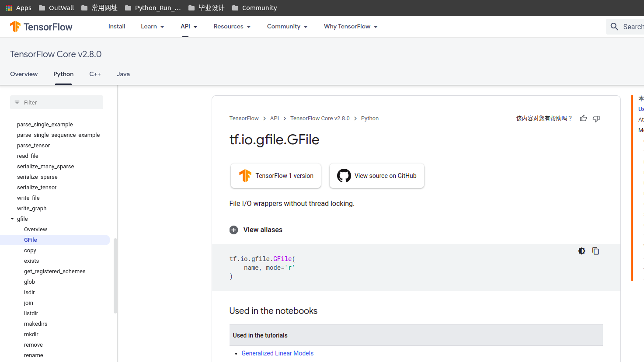Image resolution: width=644 pixels, height=362 pixels.
Task: Select parse_single_sequence_example in sidebar
Action: point(59,135)
